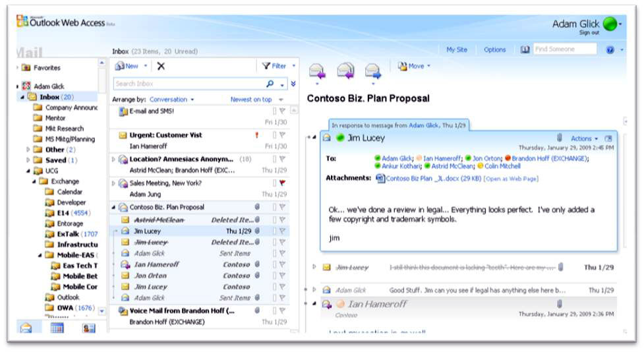The width and height of the screenshot is (644, 352).
Task: Click the Move to folder icon
Action: pos(403,66)
